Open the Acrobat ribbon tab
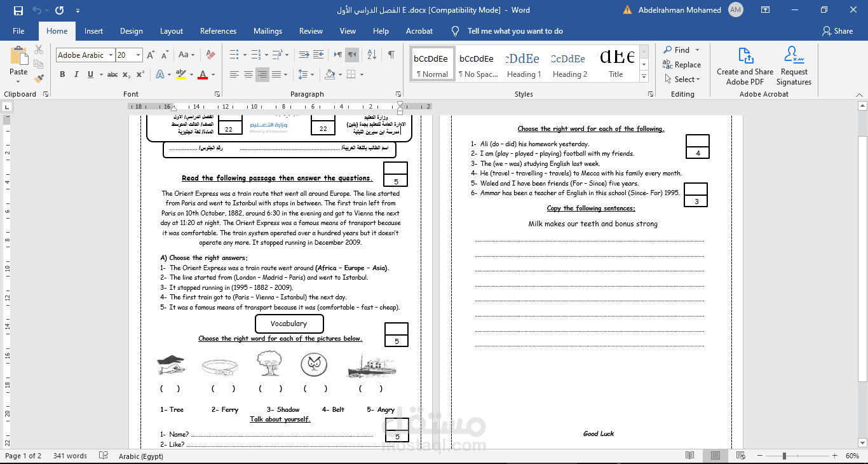This screenshot has width=868, height=464. tap(419, 31)
